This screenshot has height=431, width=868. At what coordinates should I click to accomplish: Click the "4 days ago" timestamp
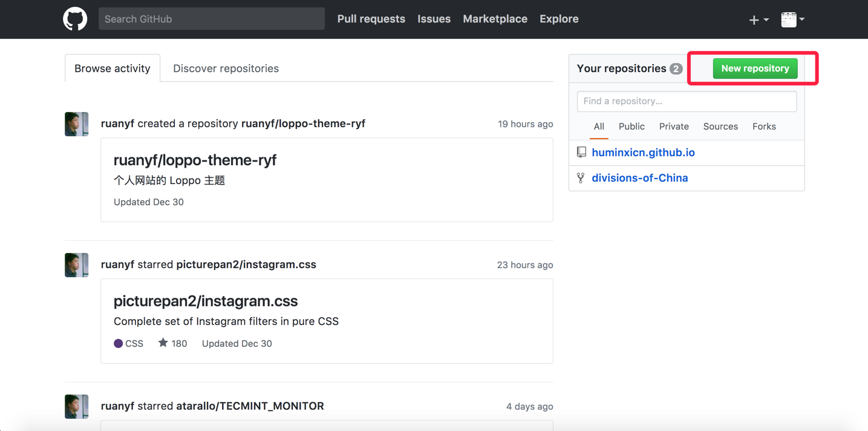(x=530, y=406)
